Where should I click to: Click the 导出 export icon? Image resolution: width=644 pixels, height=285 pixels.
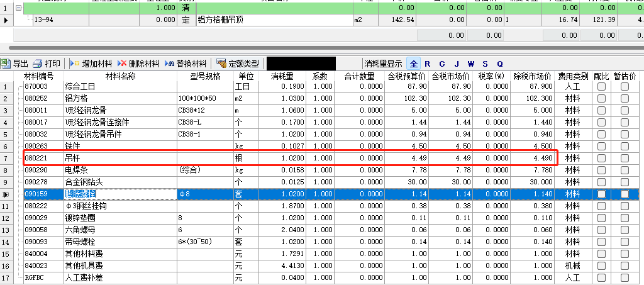6,64
